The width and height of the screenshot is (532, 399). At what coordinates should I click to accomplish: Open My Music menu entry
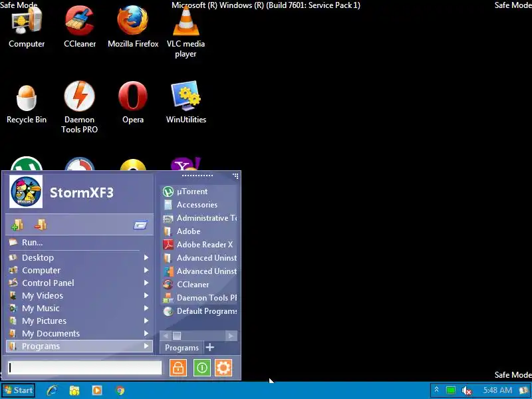point(79,309)
